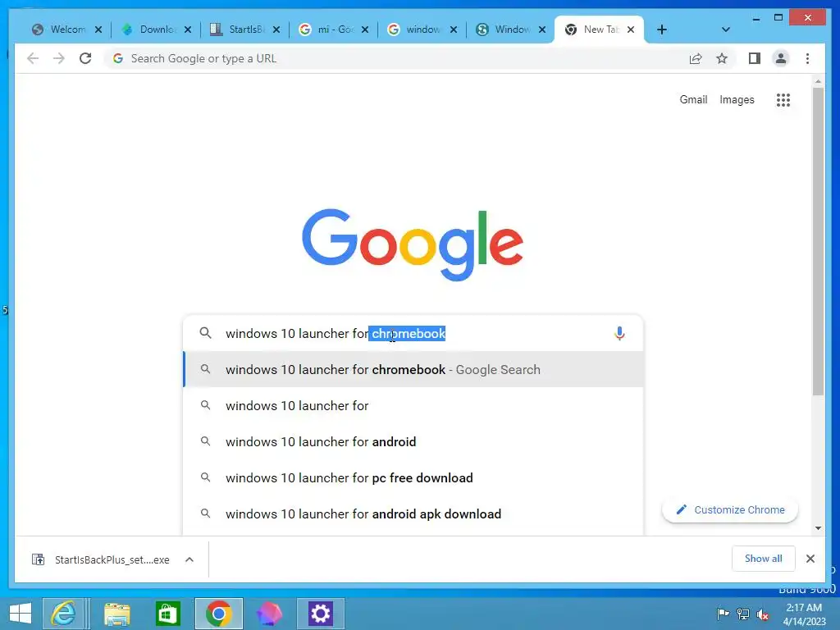Close the StartIsBack tab
Image resolution: width=840 pixels, height=630 pixels.
[x=276, y=30]
